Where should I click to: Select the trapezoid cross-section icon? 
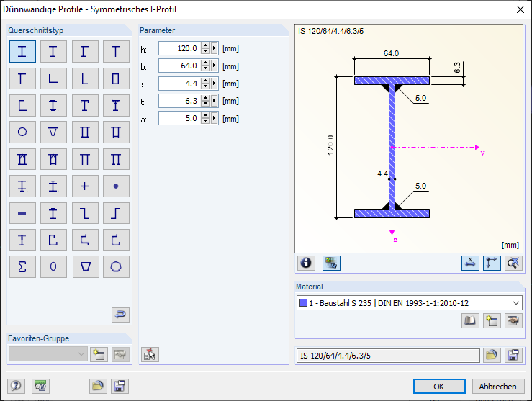(85, 266)
